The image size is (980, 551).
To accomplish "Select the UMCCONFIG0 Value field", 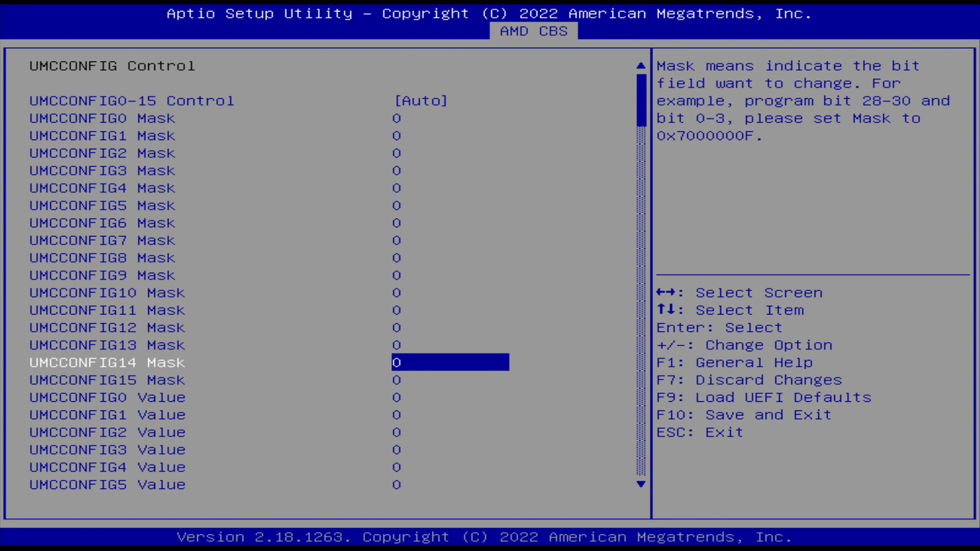I will (396, 397).
